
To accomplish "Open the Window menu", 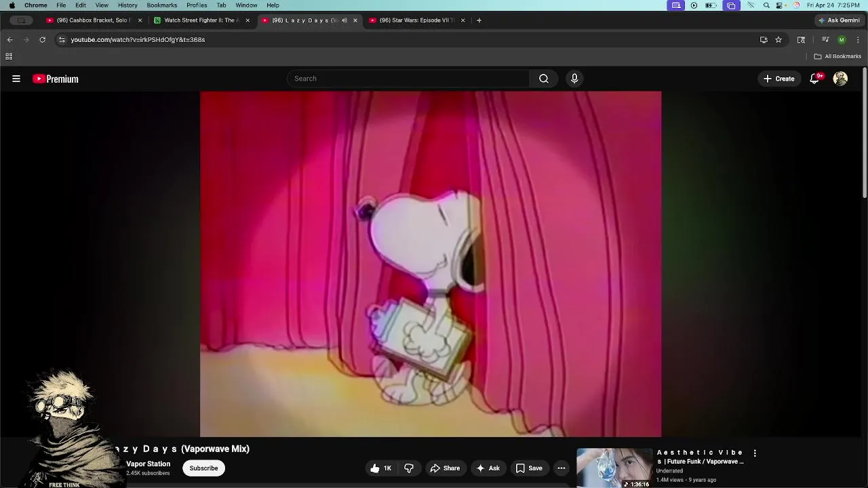I will [x=246, y=5].
